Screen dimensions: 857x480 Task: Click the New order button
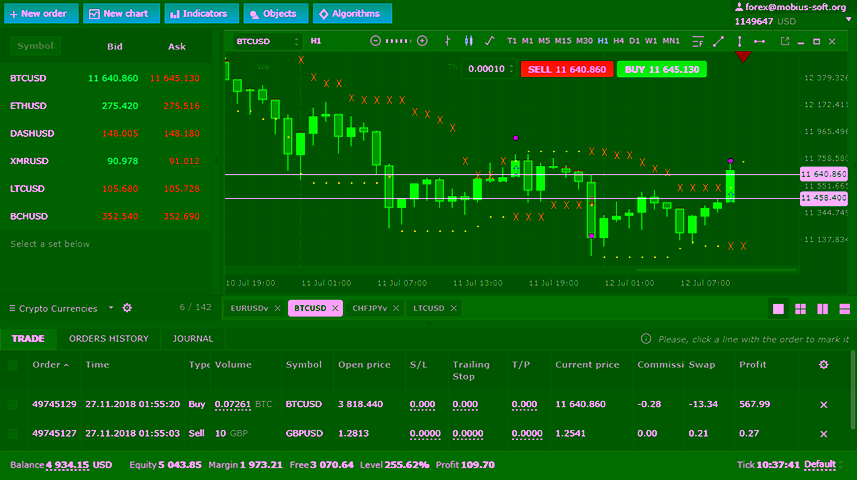pyautogui.click(x=38, y=14)
